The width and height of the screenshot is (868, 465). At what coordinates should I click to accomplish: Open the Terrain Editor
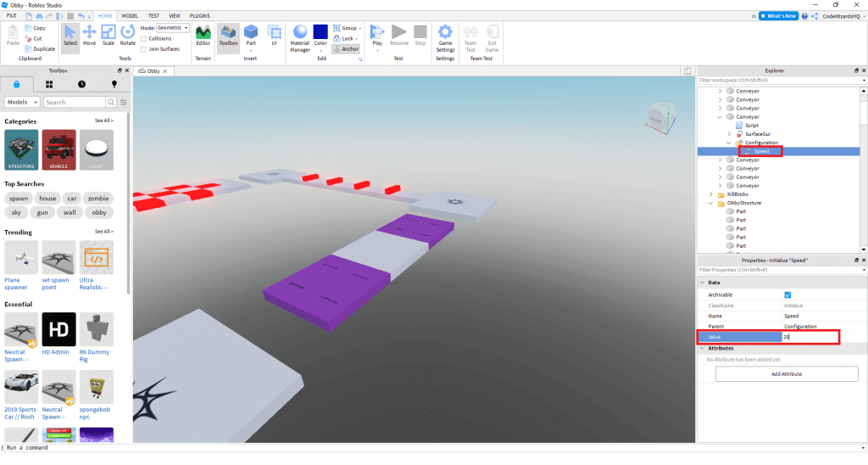click(203, 36)
